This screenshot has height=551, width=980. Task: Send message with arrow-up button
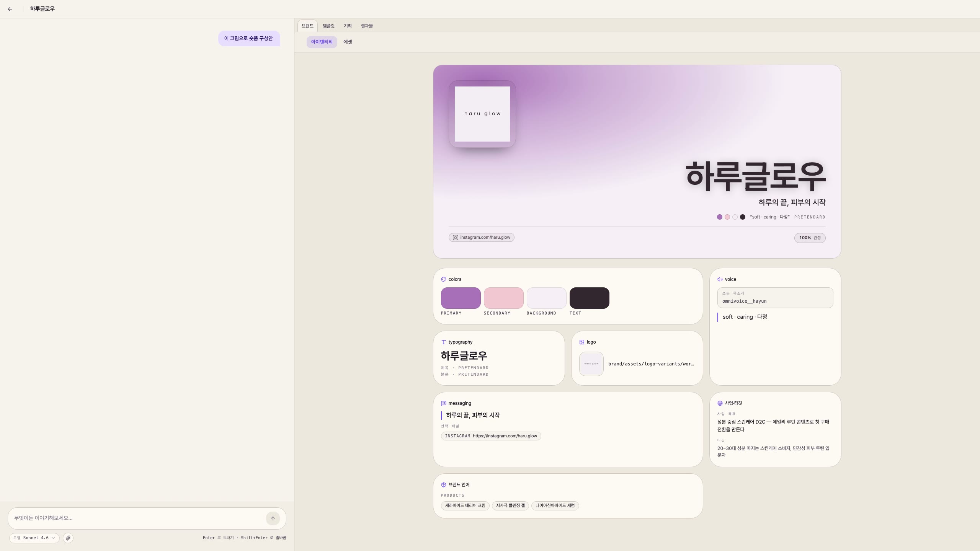tap(273, 518)
